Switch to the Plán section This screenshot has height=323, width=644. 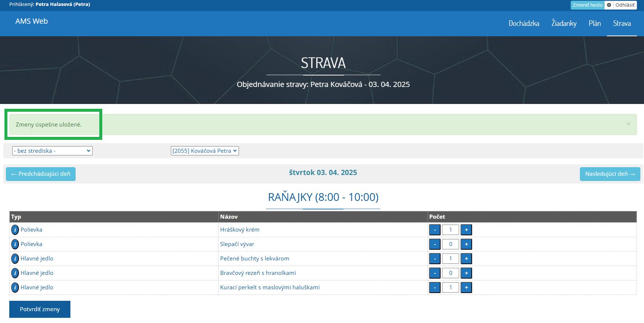point(594,23)
